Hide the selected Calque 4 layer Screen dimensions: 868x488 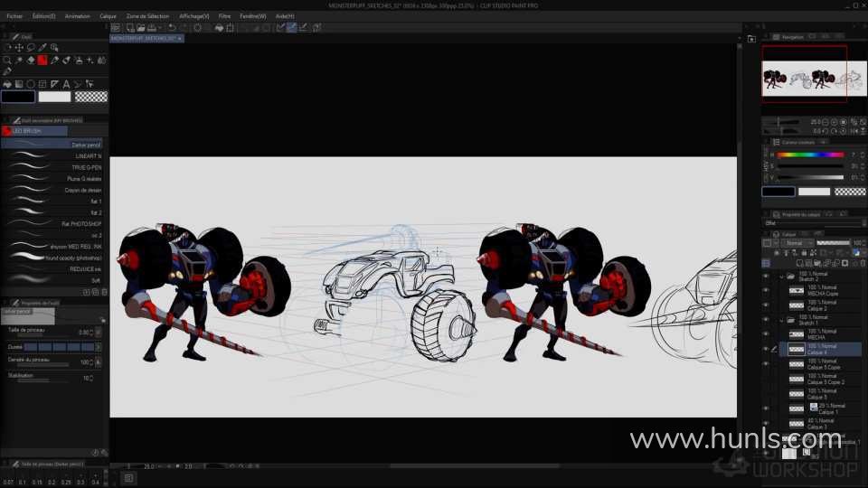coord(766,349)
